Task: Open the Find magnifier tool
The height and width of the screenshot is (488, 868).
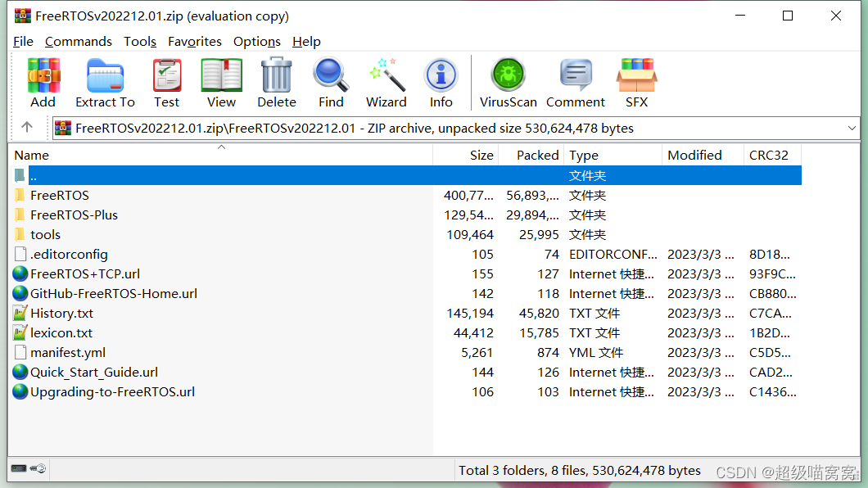Action: 331,75
